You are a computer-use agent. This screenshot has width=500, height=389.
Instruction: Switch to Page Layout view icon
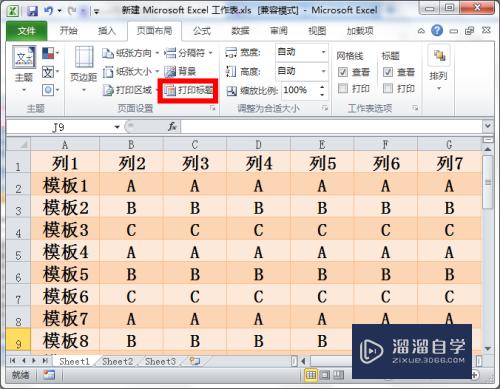click(x=325, y=375)
